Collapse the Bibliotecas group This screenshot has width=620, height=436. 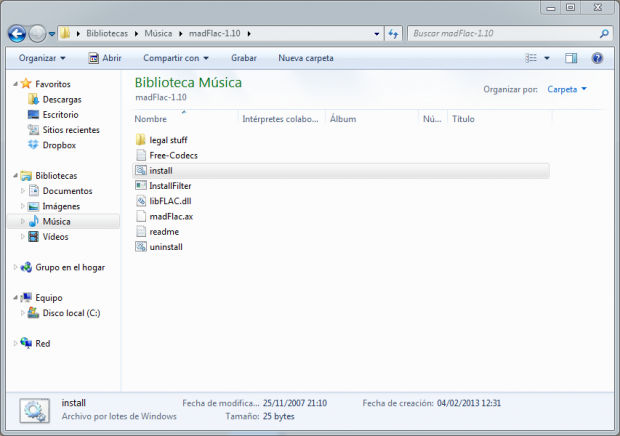pos(15,176)
